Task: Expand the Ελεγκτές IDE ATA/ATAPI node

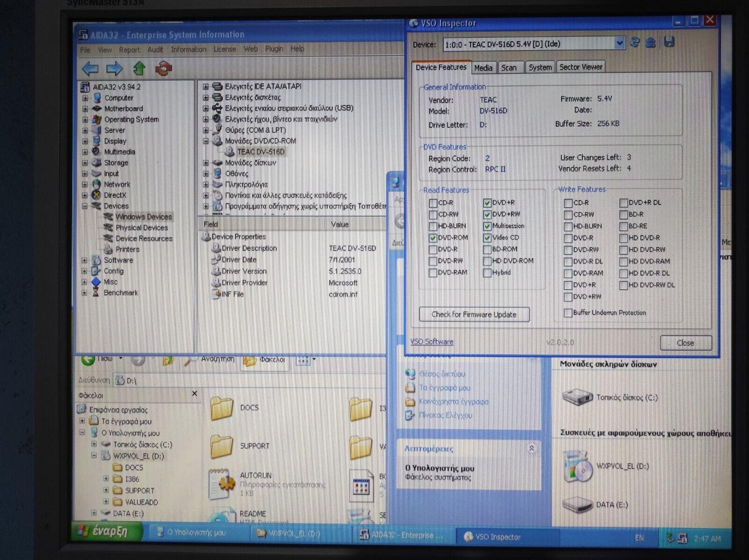Action: pyautogui.click(x=206, y=87)
